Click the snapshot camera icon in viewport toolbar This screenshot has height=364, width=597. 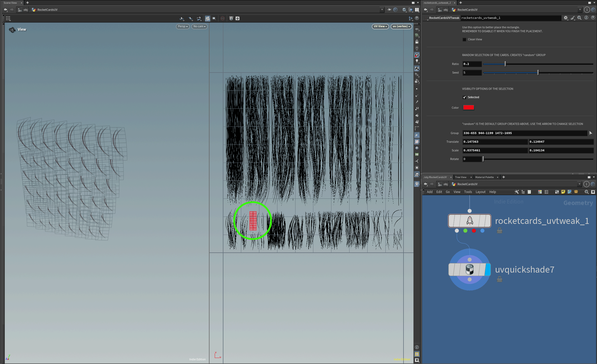click(231, 18)
